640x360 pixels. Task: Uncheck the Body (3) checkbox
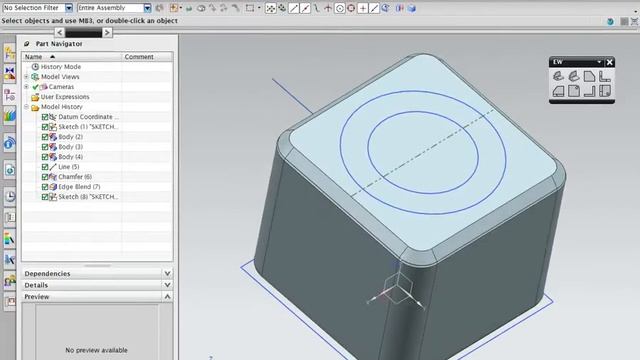45,147
